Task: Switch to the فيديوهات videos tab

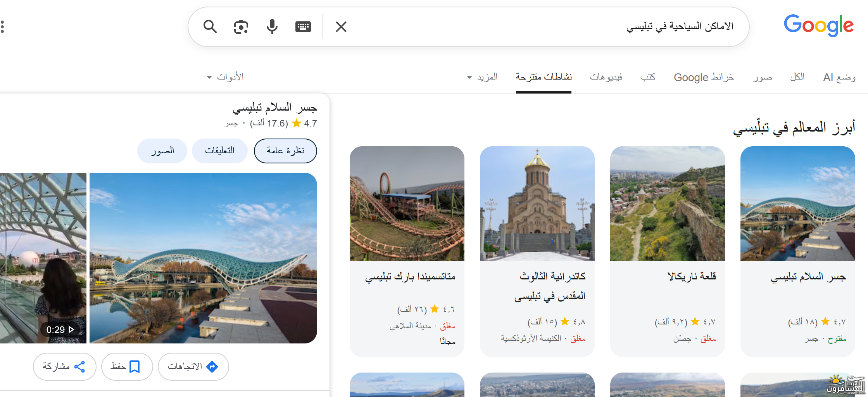Action: coord(606,77)
